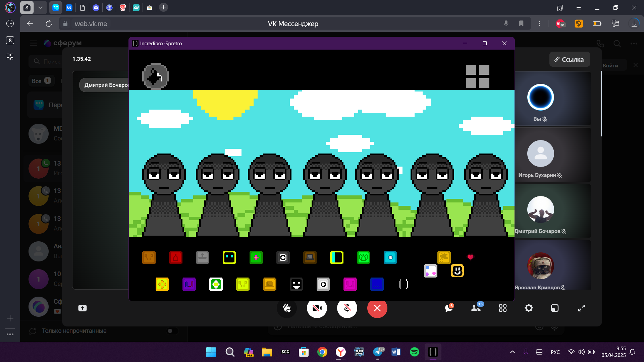Enter fullscreen mode for the call
The width and height of the screenshot is (644, 362).
(582, 308)
